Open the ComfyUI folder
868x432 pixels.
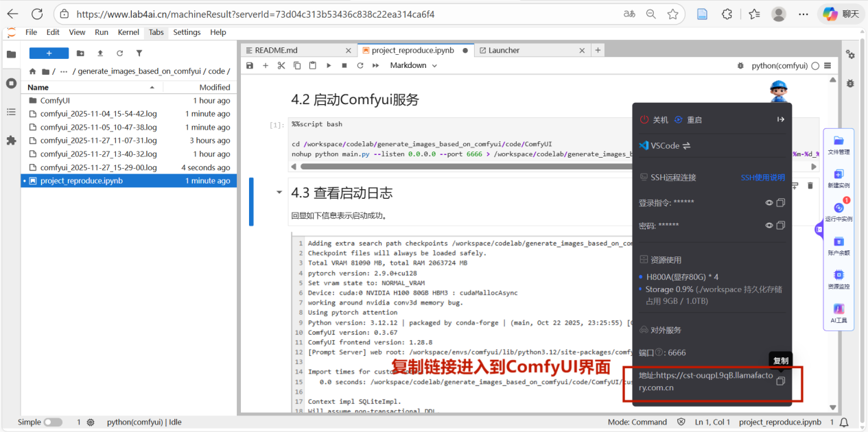pos(129,101)
